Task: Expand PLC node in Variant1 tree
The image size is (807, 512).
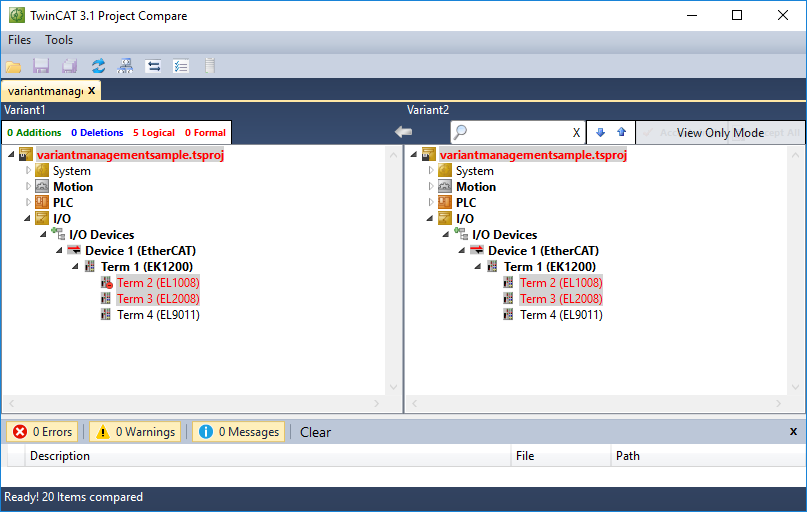Action: tap(28, 202)
